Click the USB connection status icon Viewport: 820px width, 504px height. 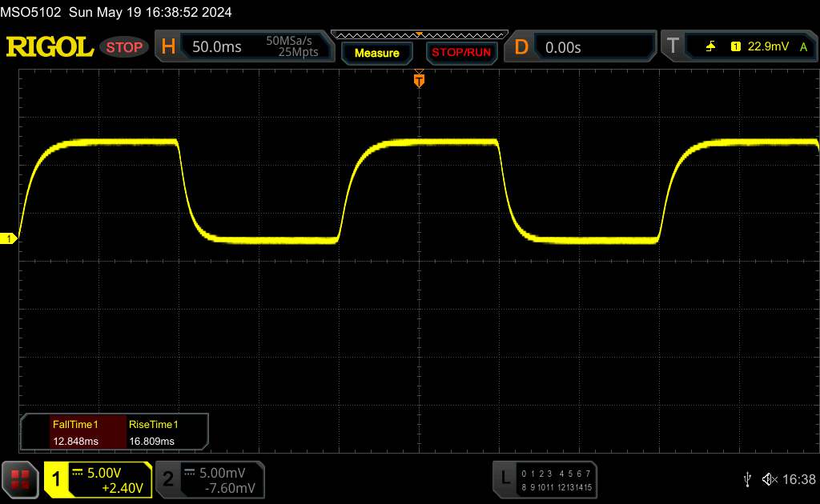pyautogui.click(x=747, y=479)
